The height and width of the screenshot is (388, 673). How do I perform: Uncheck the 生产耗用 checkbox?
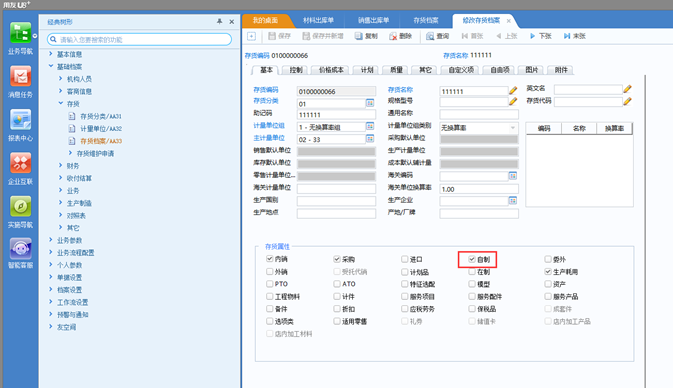coord(548,272)
